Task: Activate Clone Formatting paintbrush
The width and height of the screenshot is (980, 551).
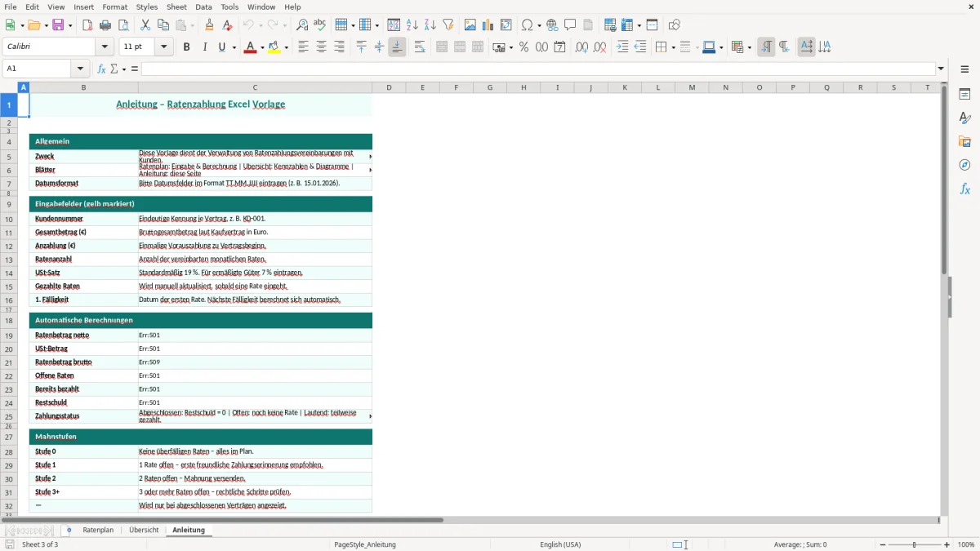Action: tap(209, 25)
